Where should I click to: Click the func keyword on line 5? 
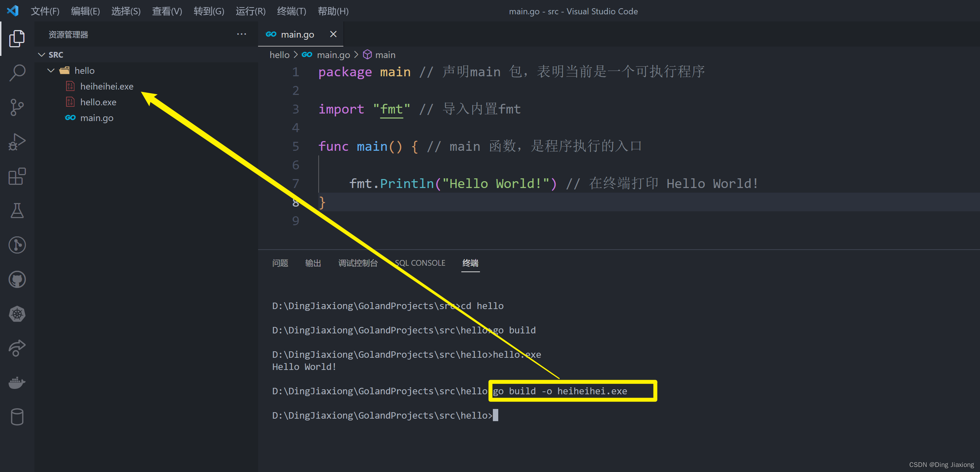pyautogui.click(x=333, y=146)
